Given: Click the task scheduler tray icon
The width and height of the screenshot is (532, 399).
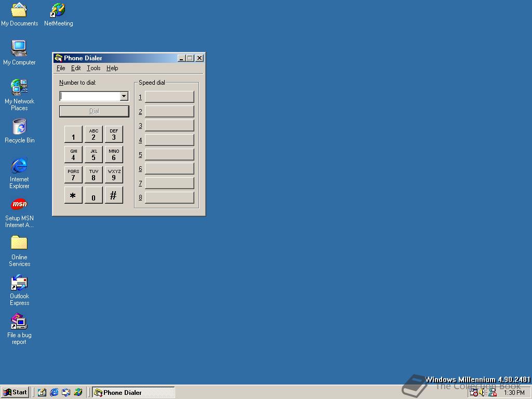Looking at the screenshot, I should click(474, 393).
